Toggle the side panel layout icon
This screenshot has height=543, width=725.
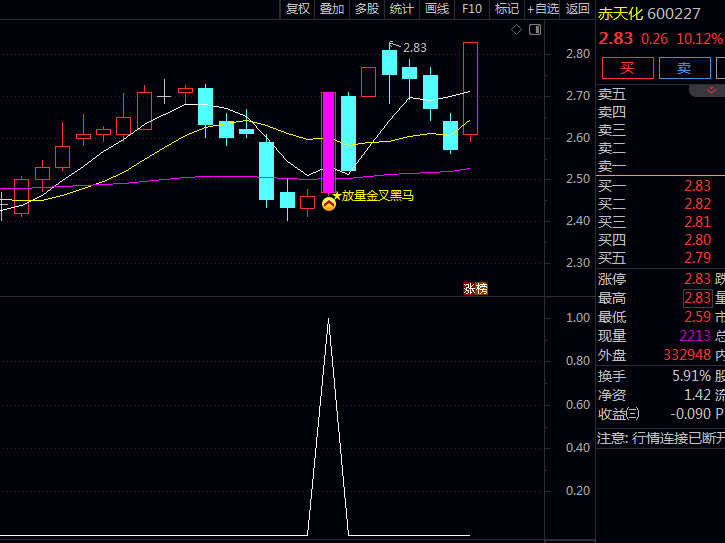[x=533, y=30]
